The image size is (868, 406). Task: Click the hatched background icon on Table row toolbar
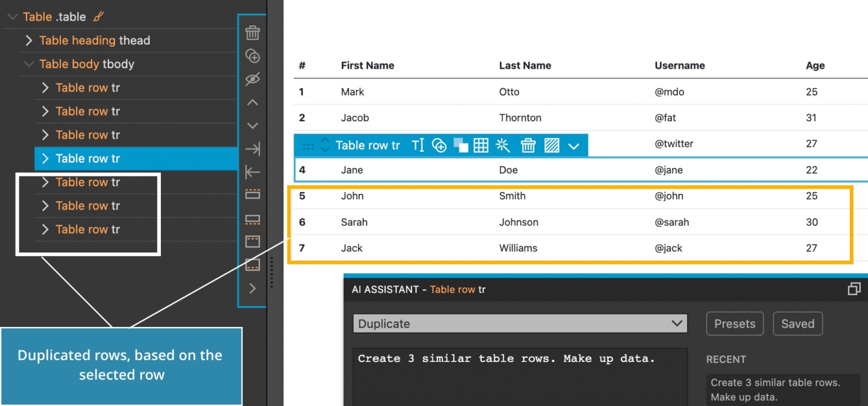click(552, 145)
